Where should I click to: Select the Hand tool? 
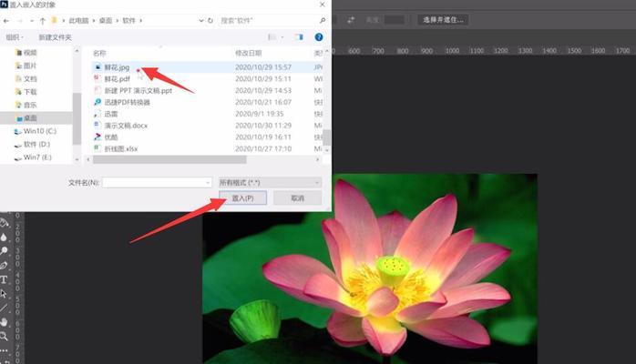[4, 322]
